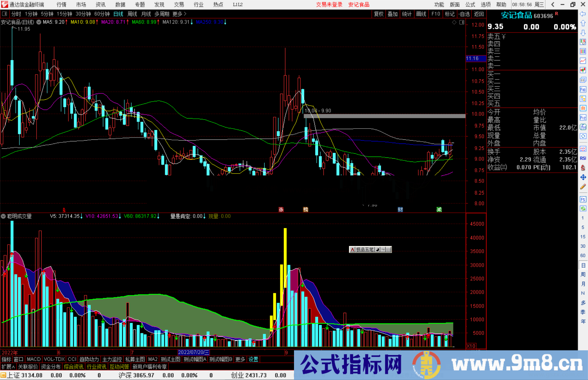Click the RSI indicator sidebar icon
The height and width of the screenshot is (380, 588).
583,158
